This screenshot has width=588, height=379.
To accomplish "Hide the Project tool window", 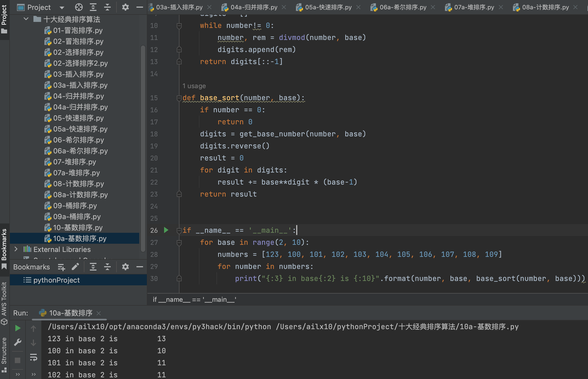I will tap(140, 7).
